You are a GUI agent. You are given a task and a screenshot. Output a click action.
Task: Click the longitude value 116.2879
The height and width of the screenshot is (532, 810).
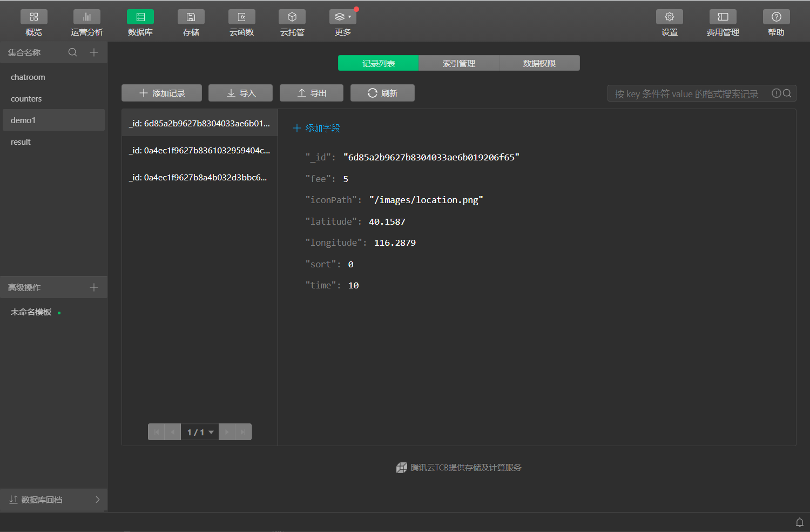click(395, 243)
